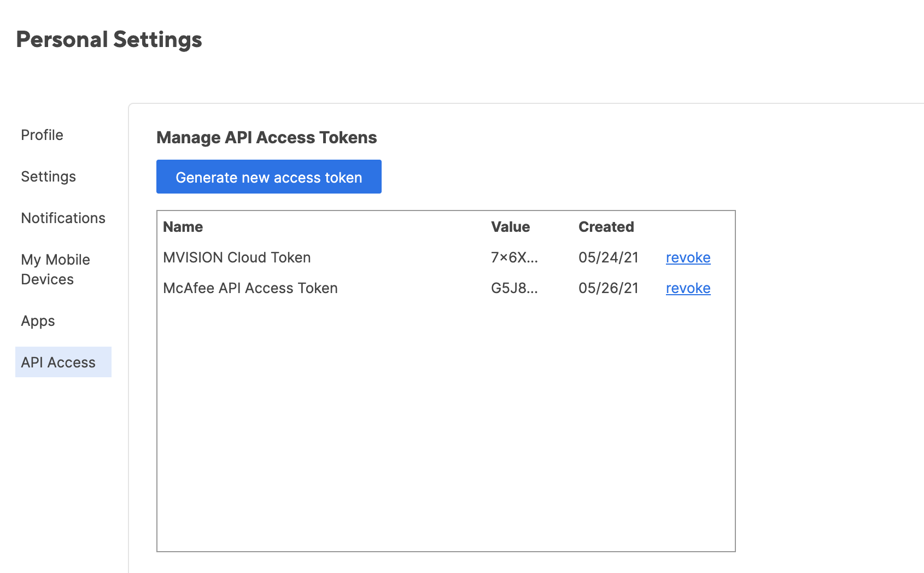The image size is (924, 573).
Task: Open the Profile settings section
Action: [x=42, y=135]
